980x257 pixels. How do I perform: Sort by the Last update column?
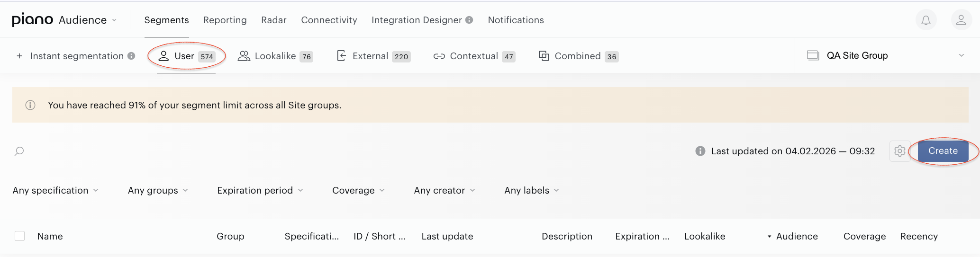point(447,236)
